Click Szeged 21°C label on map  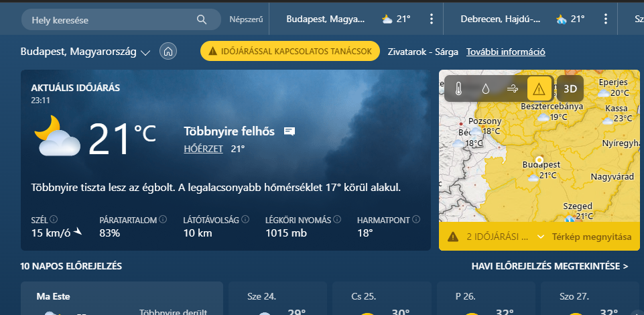click(x=578, y=211)
